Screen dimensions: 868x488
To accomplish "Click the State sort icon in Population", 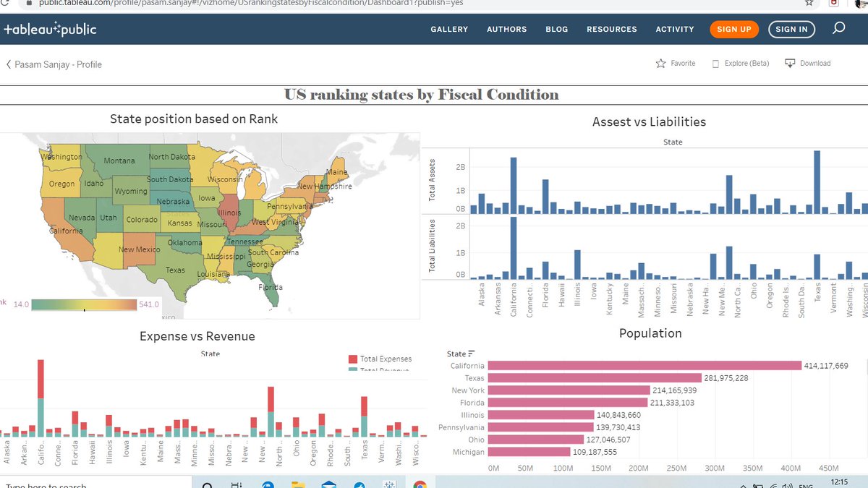I will pos(472,354).
